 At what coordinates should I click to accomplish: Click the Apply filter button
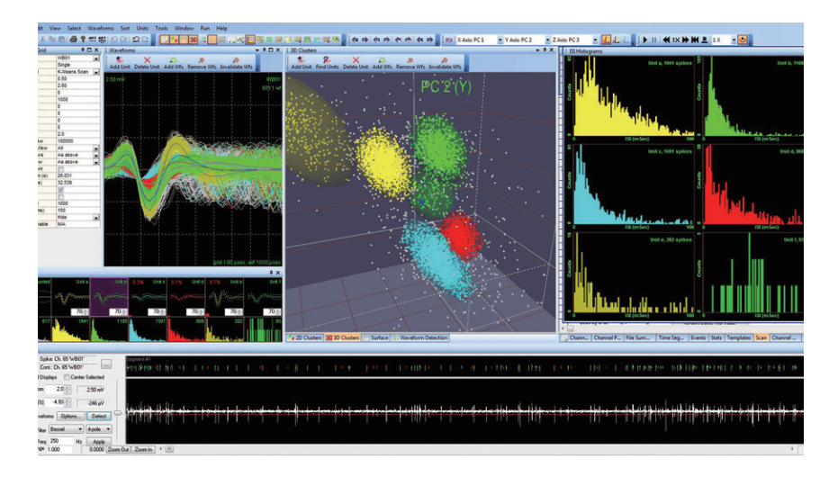click(99, 442)
